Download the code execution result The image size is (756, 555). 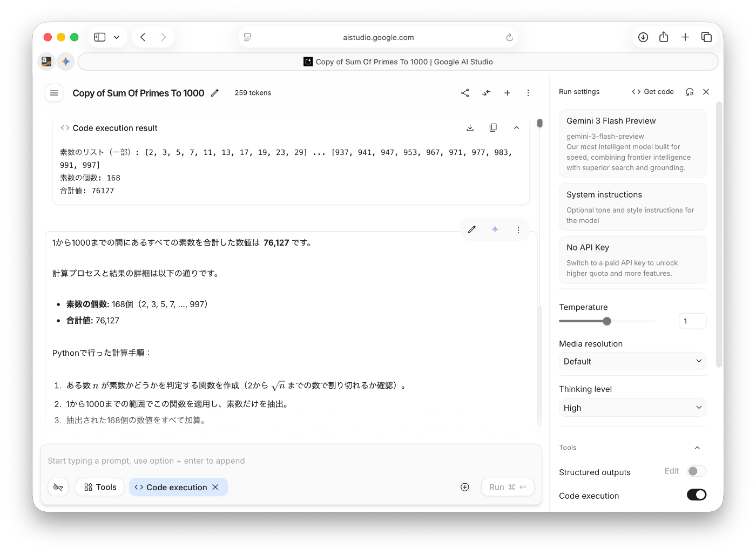pyautogui.click(x=470, y=127)
